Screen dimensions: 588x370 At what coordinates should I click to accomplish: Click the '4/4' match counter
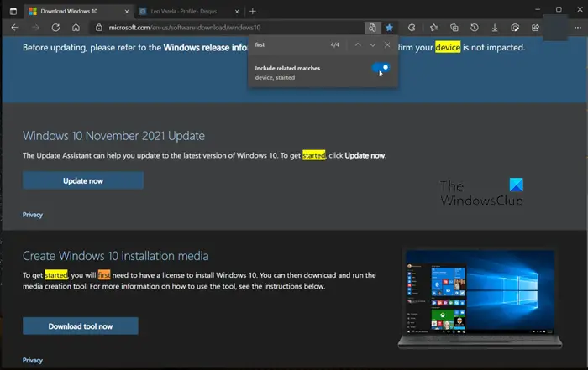point(335,45)
